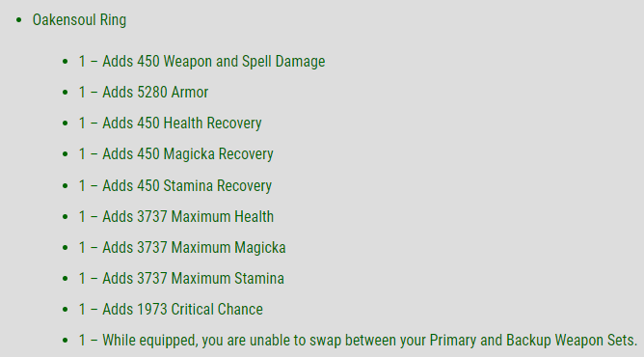Click the bullet next to 5280 Armor
644x357 pixels.
click(x=65, y=93)
